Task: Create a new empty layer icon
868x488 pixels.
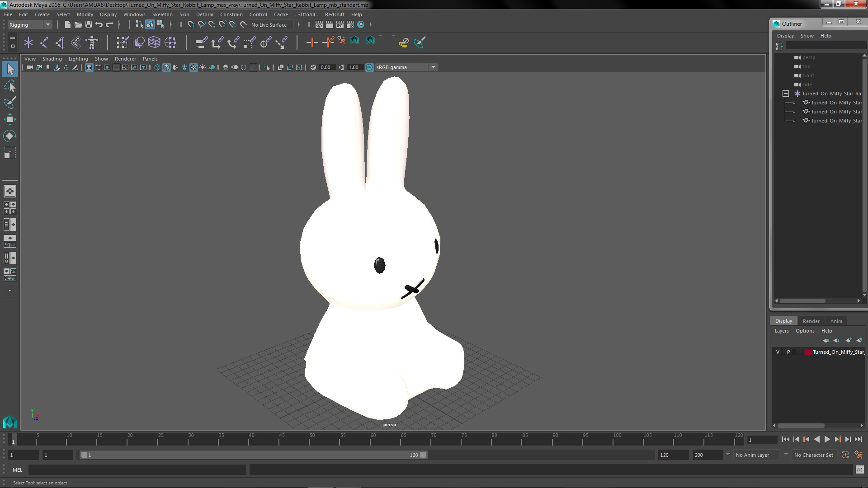Action: 849,340
